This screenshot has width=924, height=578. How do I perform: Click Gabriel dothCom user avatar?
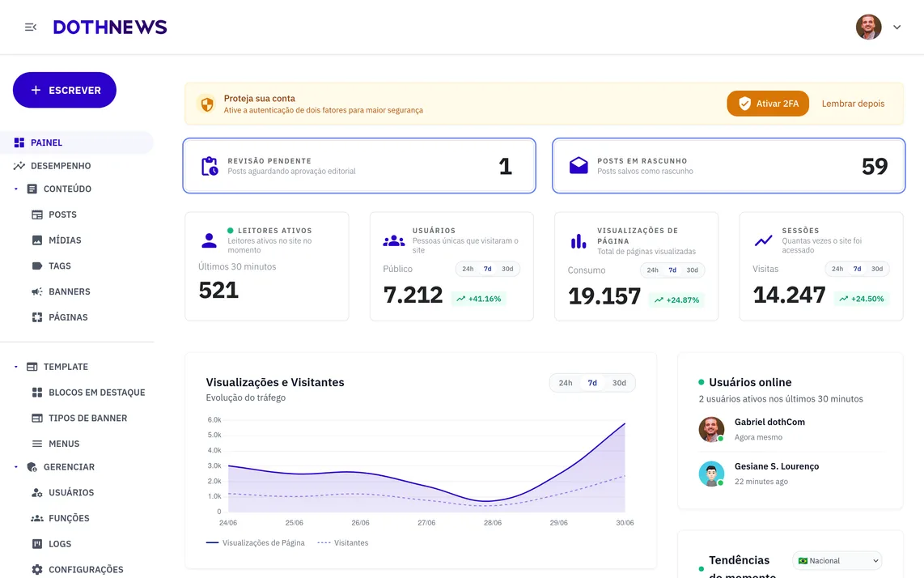pos(711,429)
